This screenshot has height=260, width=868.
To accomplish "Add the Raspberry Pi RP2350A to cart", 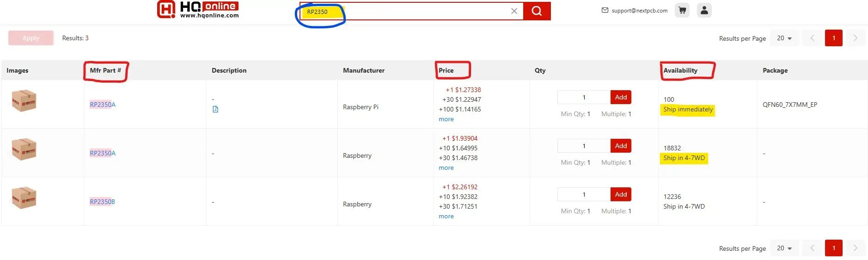I will coord(621,97).
